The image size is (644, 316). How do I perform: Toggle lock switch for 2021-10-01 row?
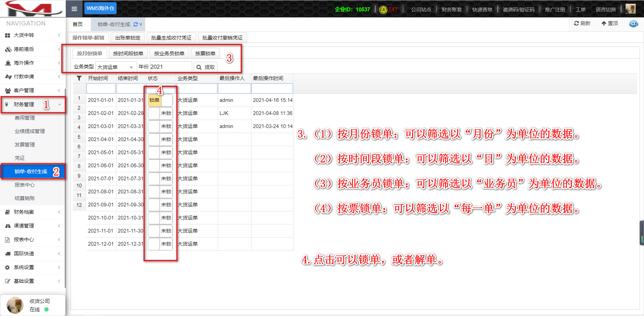click(160, 218)
